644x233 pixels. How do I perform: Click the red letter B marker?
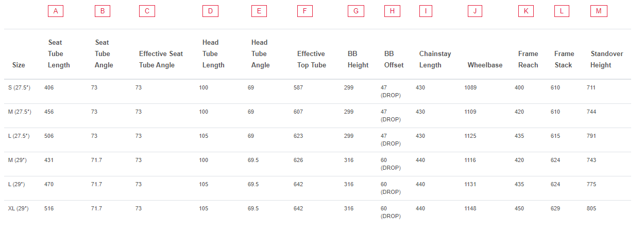[x=103, y=11]
